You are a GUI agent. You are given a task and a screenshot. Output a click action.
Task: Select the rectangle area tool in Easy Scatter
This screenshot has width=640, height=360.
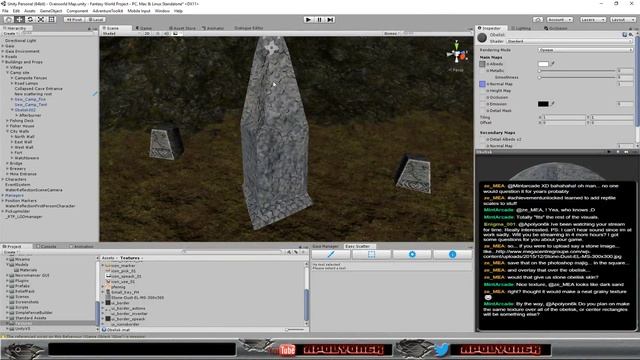[x=371, y=254]
